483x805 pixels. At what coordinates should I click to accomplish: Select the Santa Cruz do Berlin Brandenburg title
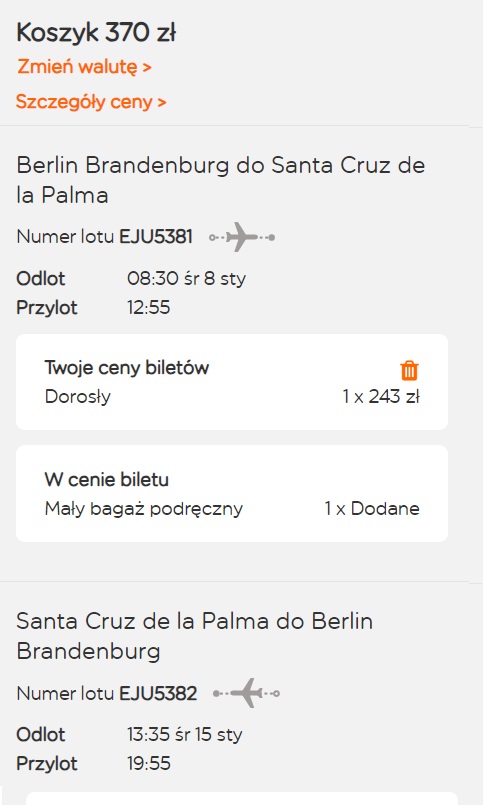[195, 636]
